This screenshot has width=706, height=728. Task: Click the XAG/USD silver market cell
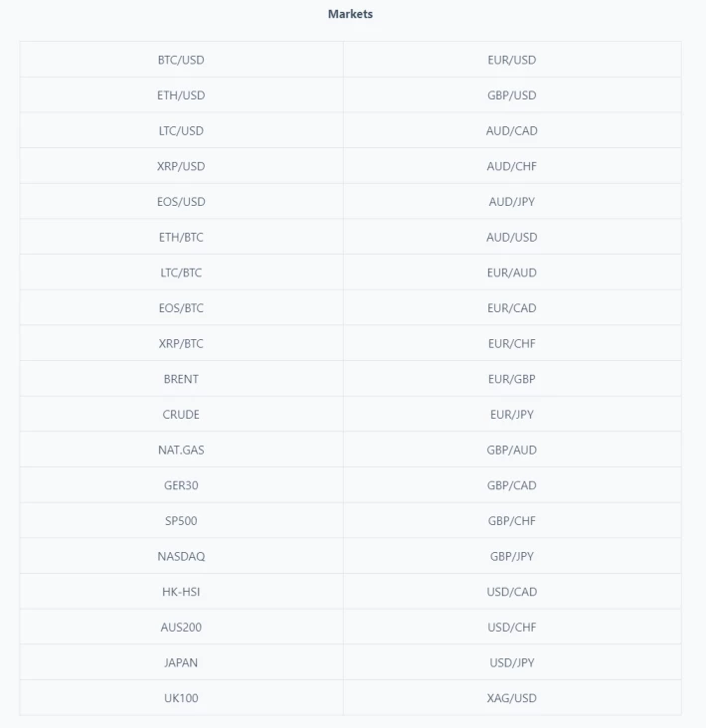[x=512, y=698]
